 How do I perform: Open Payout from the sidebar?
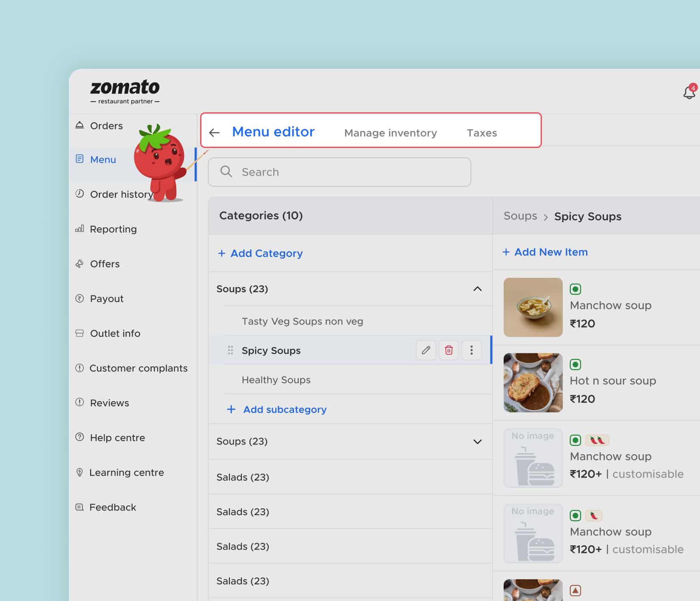pos(106,298)
